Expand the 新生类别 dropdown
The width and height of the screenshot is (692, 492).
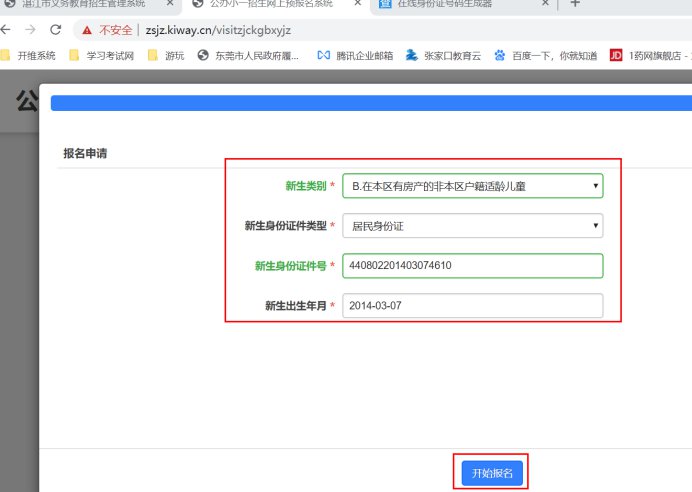[472, 186]
